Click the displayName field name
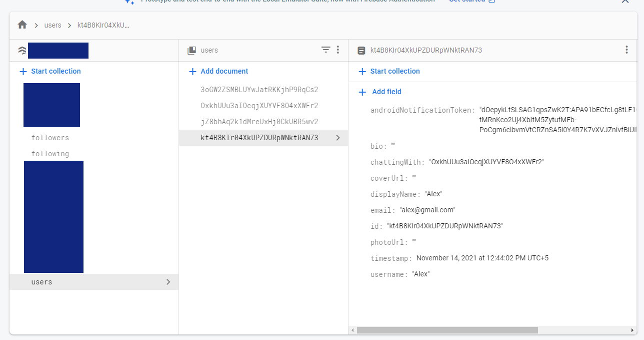Viewport: 644px width, 340px height. [x=395, y=194]
